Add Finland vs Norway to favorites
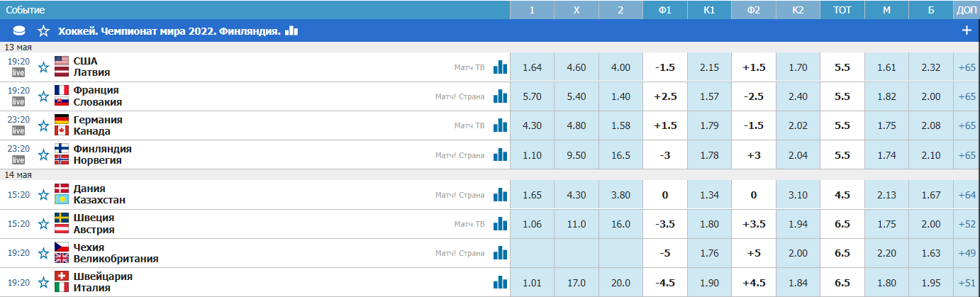The image size is (980, 297). pos(44,155)
